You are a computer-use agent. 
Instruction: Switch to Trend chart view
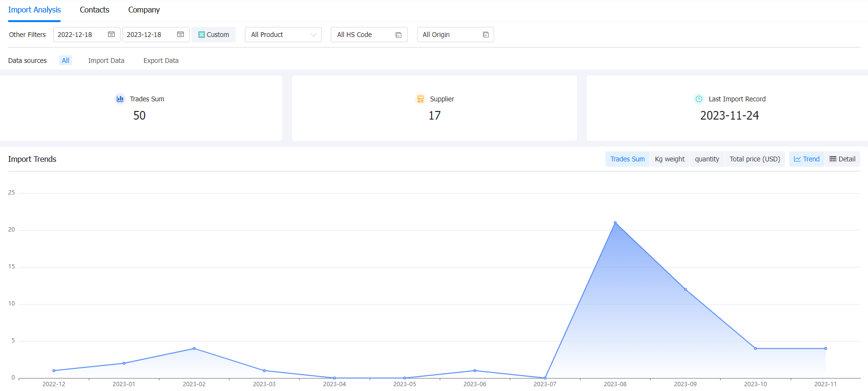coord(807,159)
